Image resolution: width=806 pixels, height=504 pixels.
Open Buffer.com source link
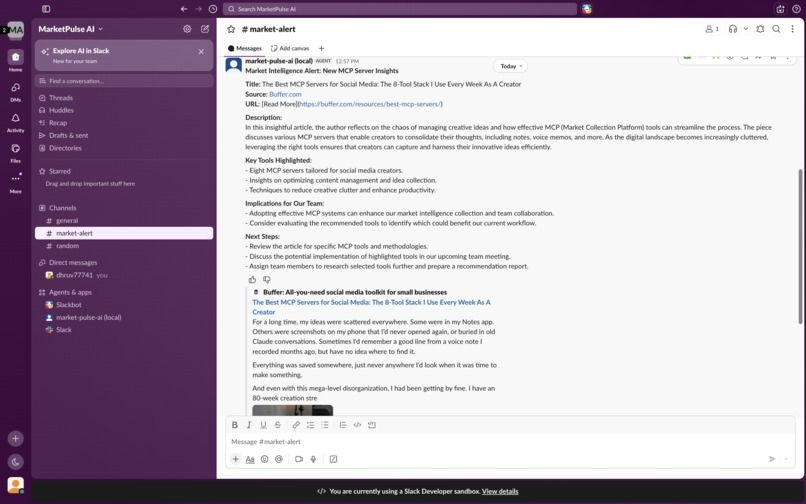click(x=285, y=94)
